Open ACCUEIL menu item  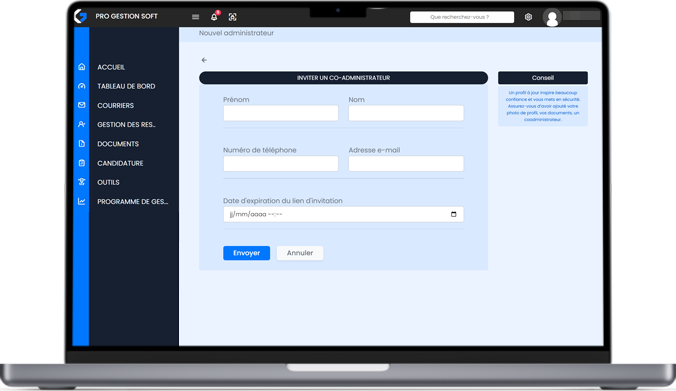click(111, 67)
